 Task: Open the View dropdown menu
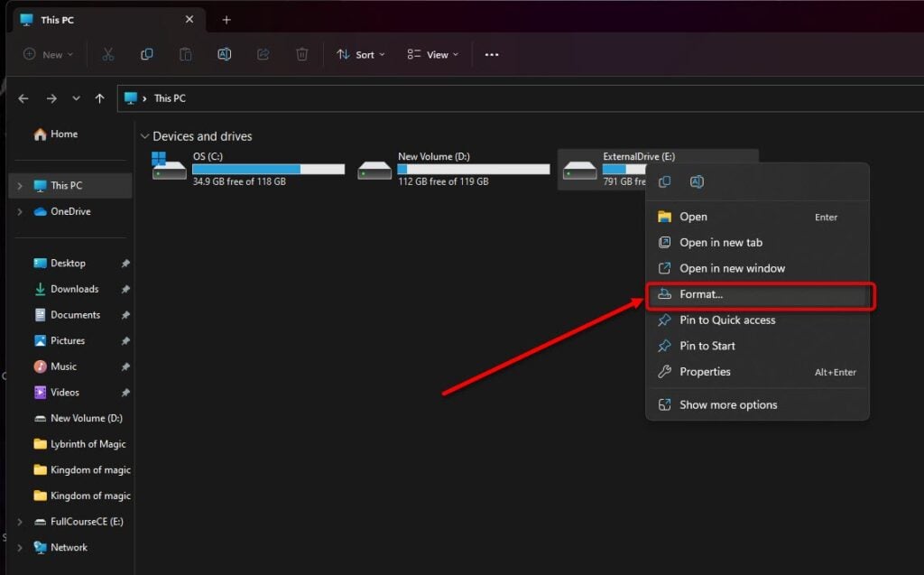click(432, 54)
